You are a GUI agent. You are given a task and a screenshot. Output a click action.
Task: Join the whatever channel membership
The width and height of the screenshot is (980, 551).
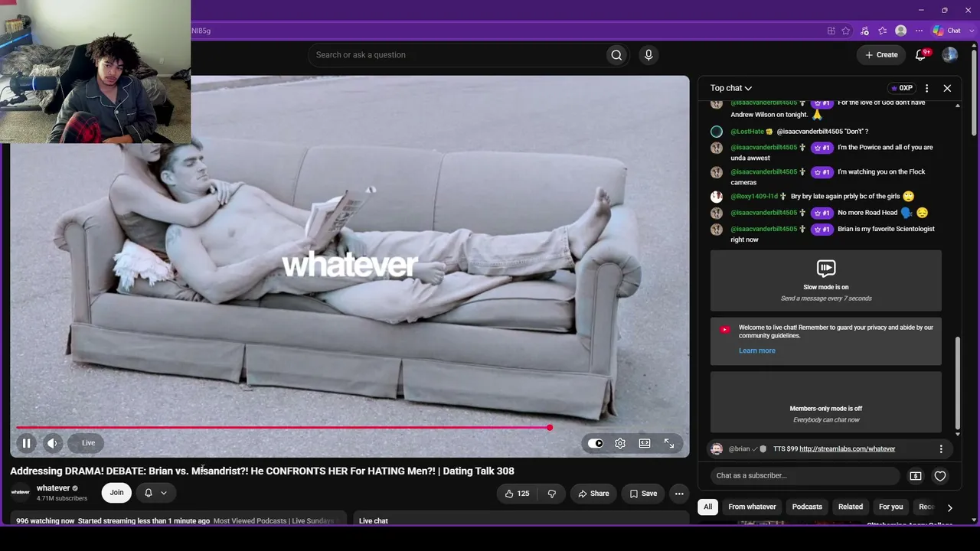point(116,493)
